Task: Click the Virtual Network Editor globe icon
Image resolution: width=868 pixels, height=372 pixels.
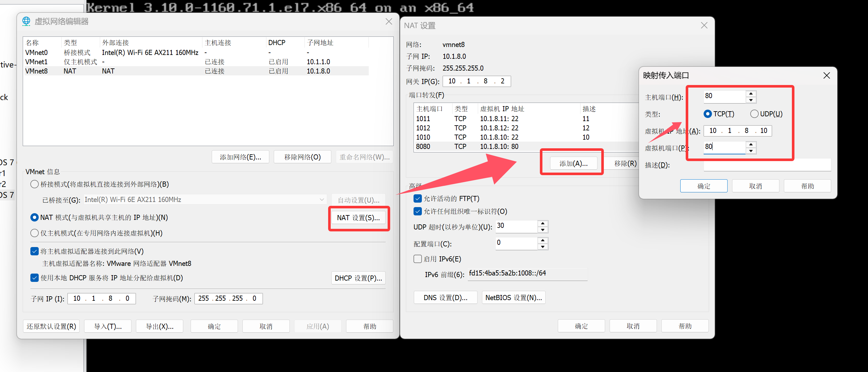Action: (x=26, y=21)
